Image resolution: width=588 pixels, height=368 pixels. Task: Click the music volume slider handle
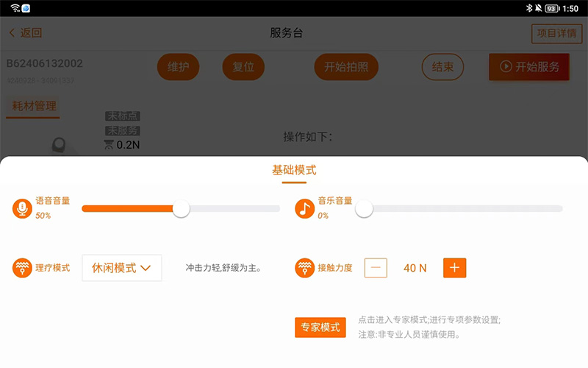(x=364, y=209)
